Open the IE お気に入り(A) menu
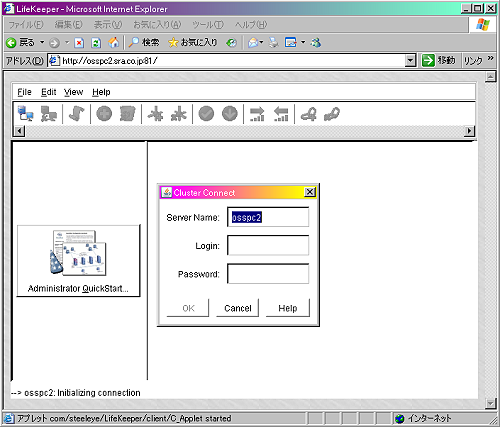500x427 pixels. tap(157, 25)
